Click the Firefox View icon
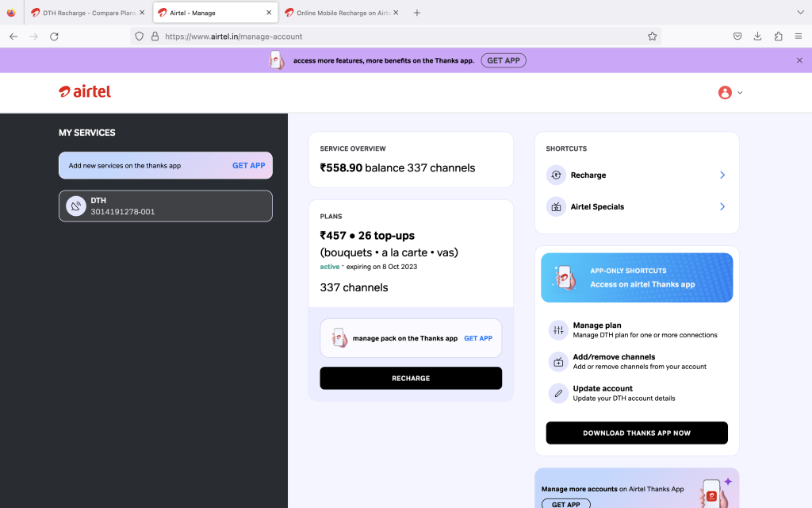The image size is (812, 508). (11, 13)
